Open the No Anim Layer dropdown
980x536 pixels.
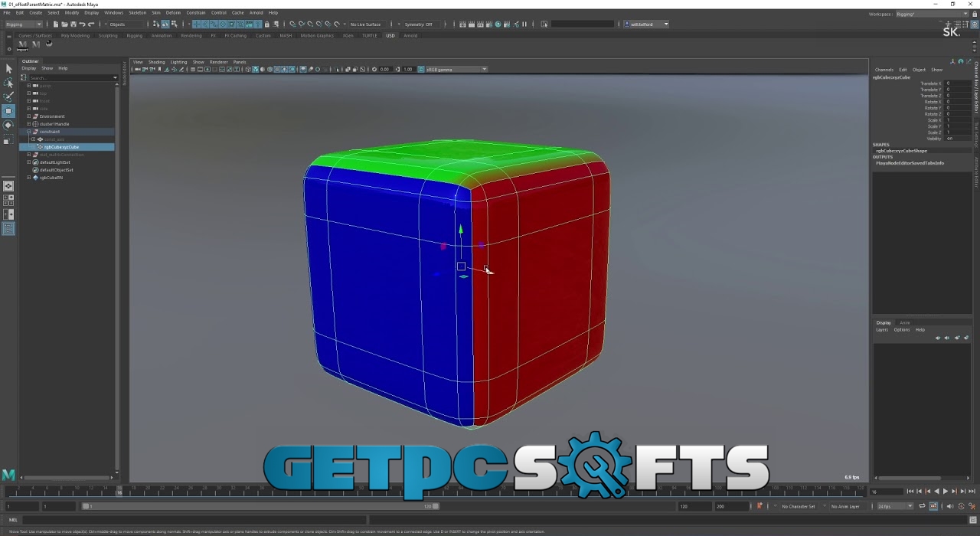point(848,506)
